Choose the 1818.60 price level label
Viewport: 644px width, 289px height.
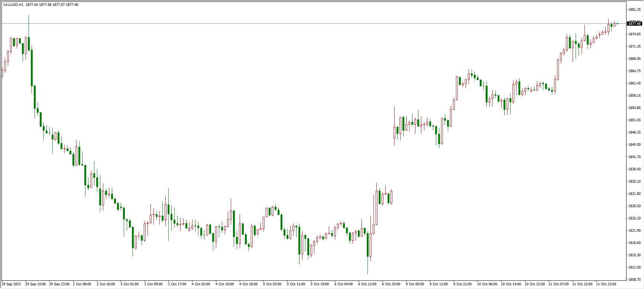(x=634, y=243)
